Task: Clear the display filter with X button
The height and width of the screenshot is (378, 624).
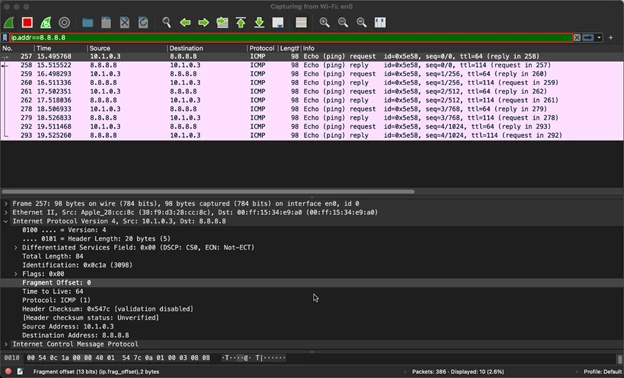Action: click(x=577, y=37)
